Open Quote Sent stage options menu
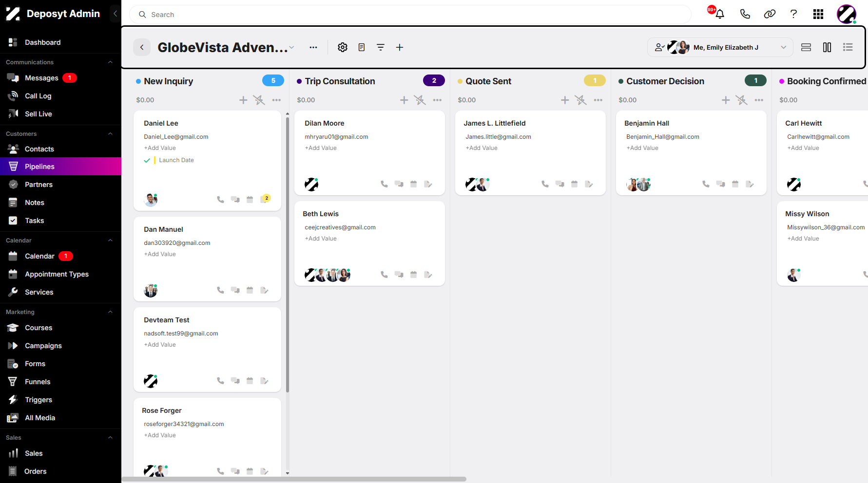 tap(598, 100)
